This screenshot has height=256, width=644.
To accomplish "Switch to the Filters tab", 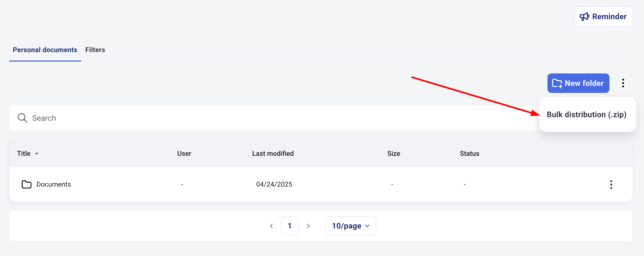I will pos(95,50).
